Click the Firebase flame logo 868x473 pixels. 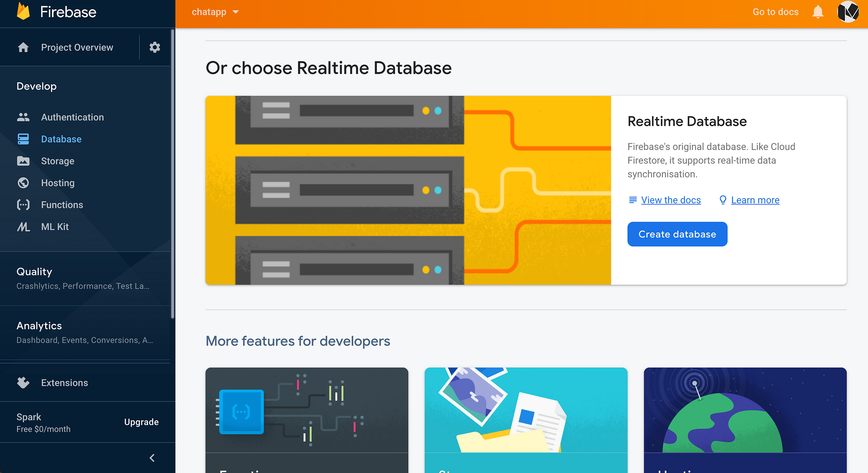click(x=24, y=12)
